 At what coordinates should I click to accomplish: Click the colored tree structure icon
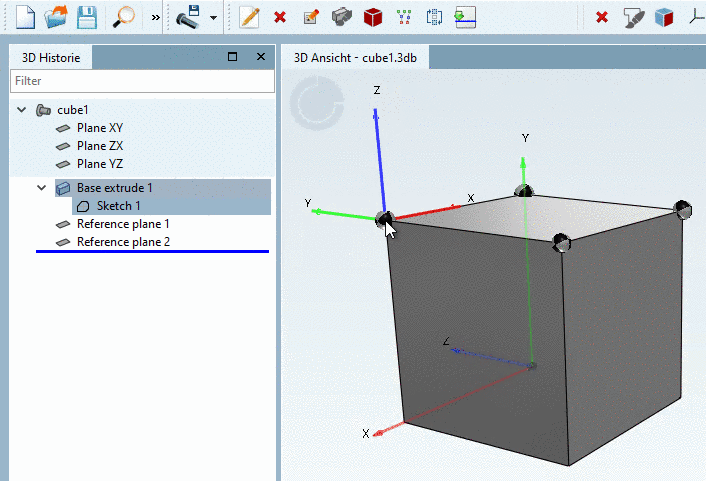(x=404, y=17)
